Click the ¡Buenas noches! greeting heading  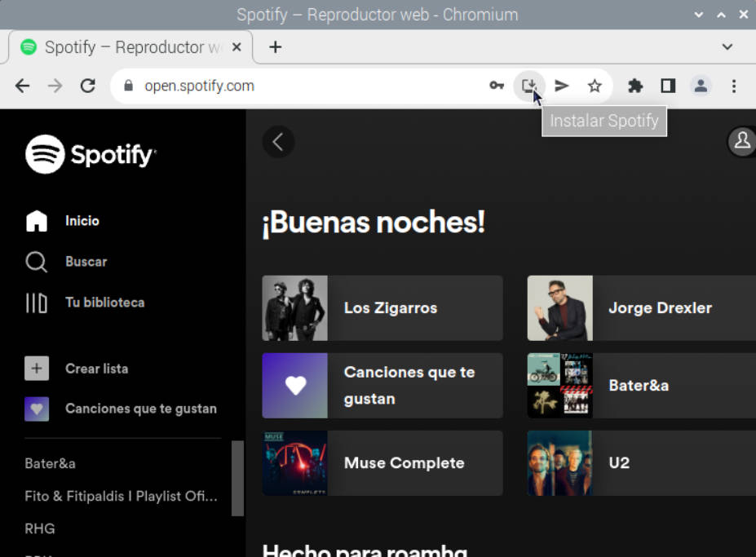point(374,223)
